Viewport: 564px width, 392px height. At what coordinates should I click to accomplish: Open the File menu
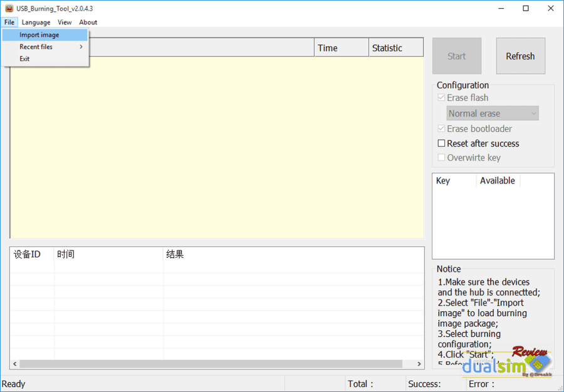coord(9,23)
